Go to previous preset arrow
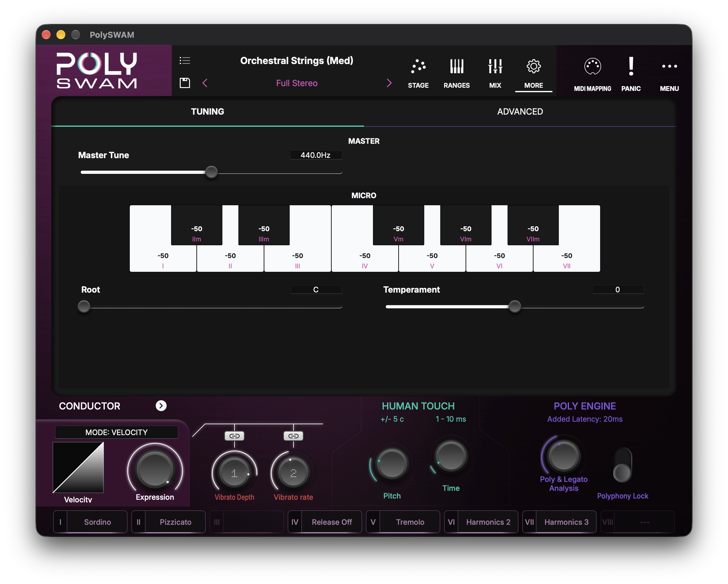The width and height of the screenshot is (728, 584). 205,83
